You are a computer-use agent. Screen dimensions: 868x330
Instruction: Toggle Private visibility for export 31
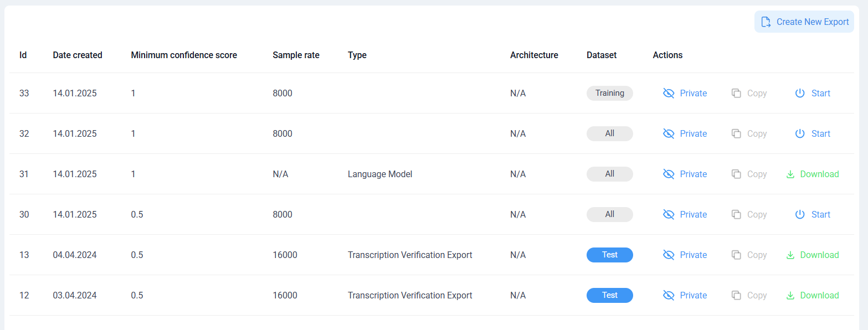tap(685, 174)
